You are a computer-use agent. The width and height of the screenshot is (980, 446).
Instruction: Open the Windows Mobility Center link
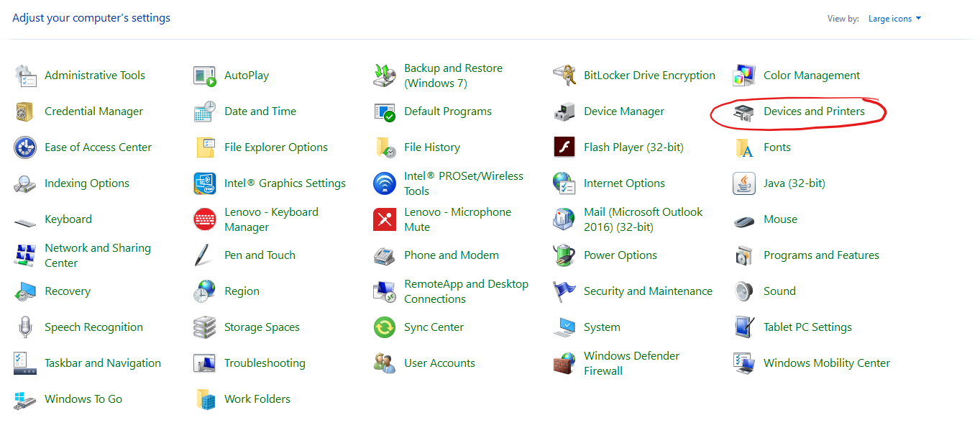click(827, 363)
